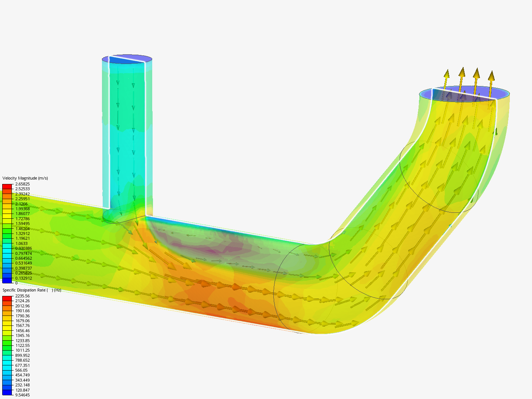Select dissipation legend value 1345.16

23,335
